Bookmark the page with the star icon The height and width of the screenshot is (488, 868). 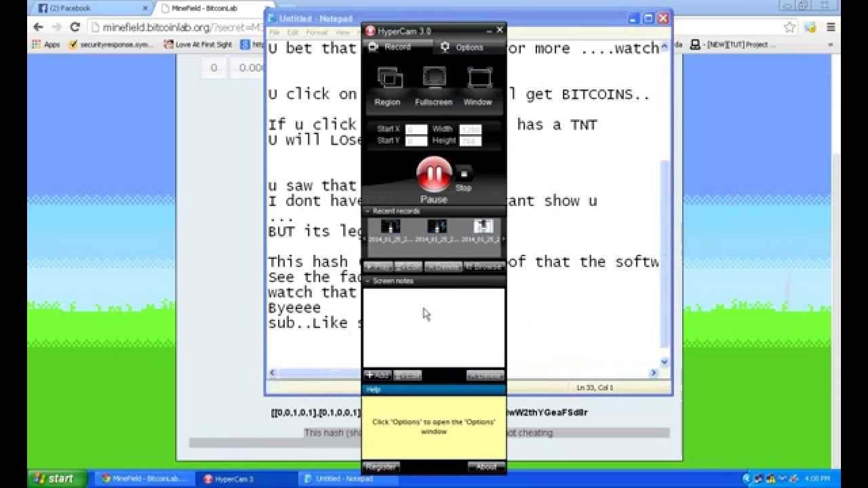point(789,27)
